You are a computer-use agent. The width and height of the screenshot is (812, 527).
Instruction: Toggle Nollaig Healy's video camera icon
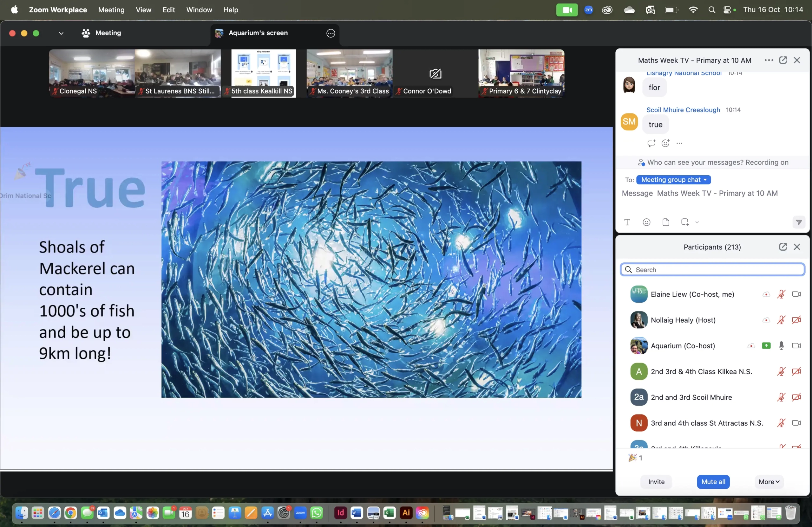(796, 320)
